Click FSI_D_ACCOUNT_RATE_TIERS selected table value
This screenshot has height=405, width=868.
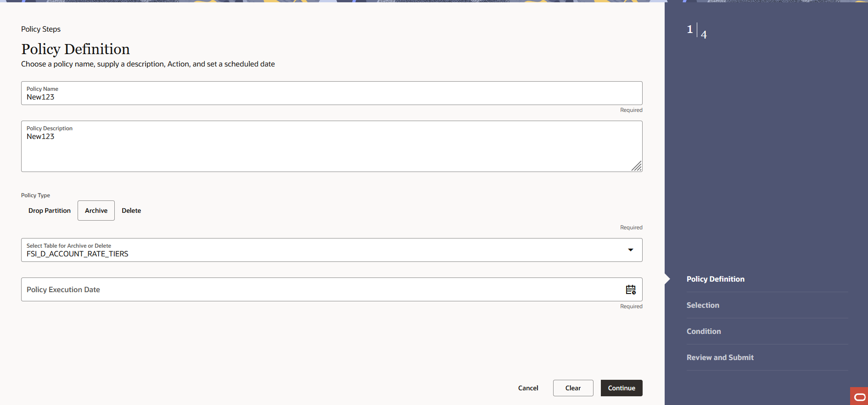coord(78,254)
